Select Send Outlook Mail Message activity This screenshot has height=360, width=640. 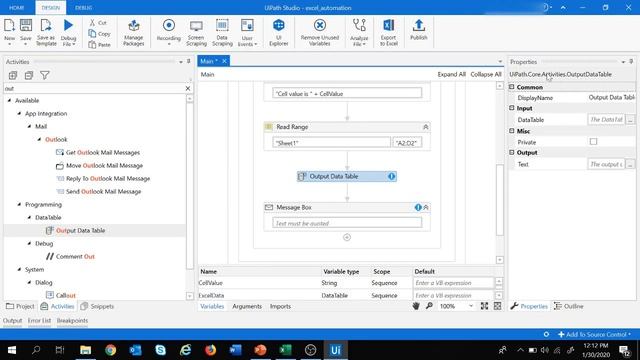tap(98, 191)
